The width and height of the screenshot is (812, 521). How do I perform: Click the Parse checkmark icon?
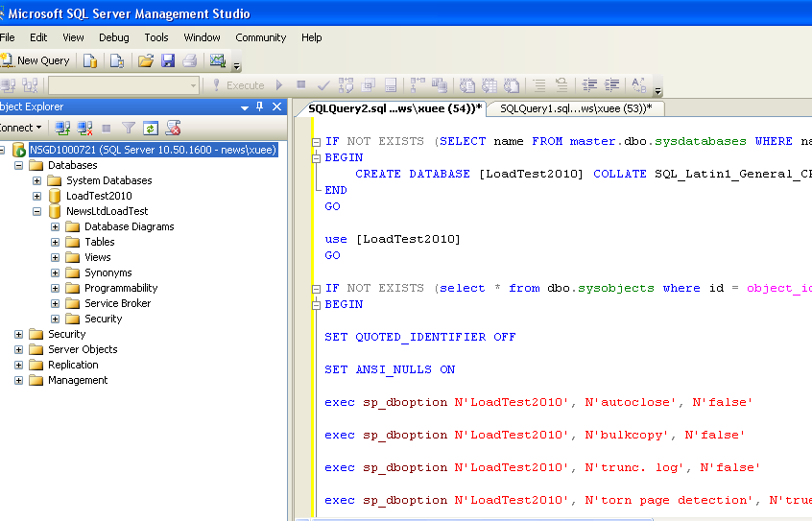323,85
